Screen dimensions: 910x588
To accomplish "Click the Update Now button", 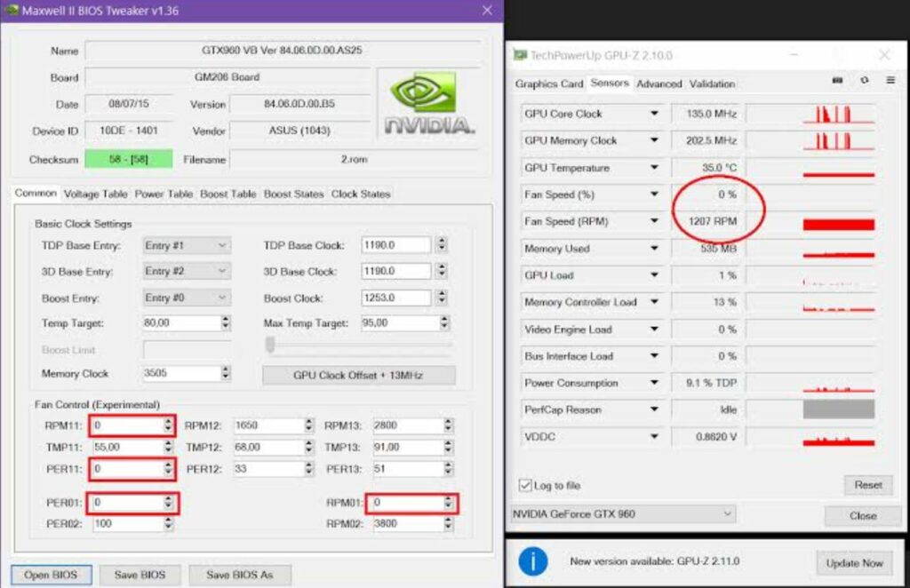I will pos(854,563).
